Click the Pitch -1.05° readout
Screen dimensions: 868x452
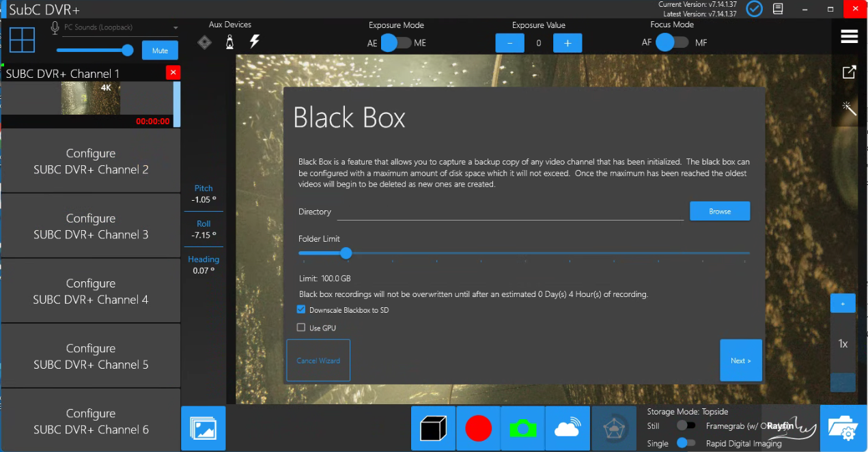click(x=204, y=194)
